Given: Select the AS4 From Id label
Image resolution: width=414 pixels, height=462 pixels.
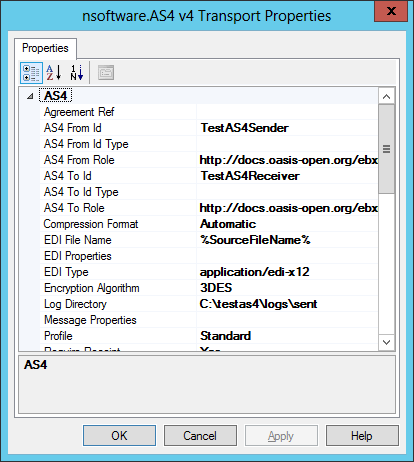Looking at the screenshot, I should (x=73, y=128).
